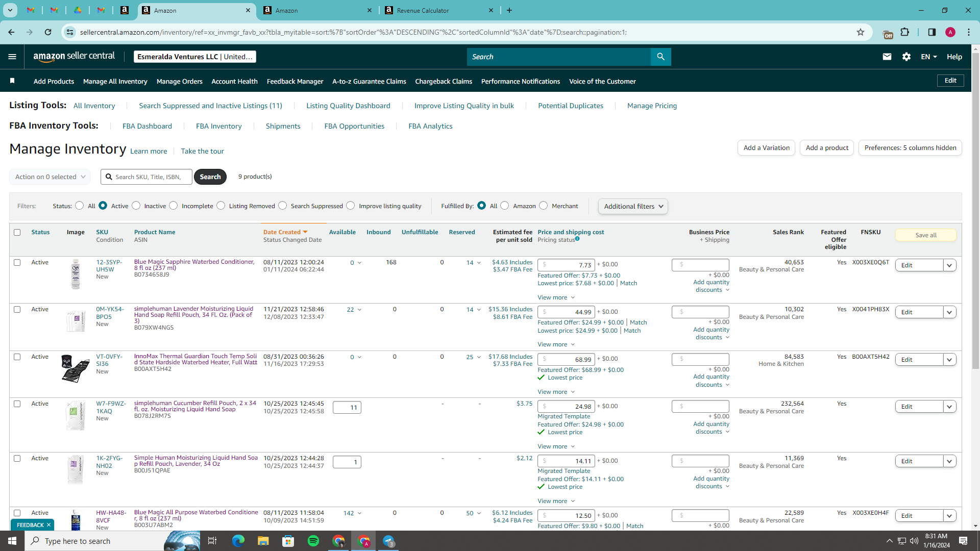980x551 pixels.
Task: Check the select-all products checkbox
Action: [17, 232]
